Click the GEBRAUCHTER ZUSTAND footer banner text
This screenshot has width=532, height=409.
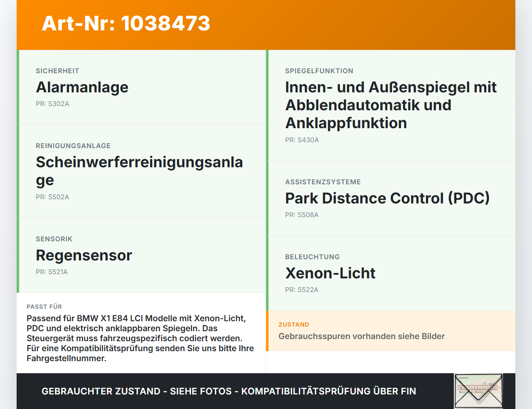229,391
